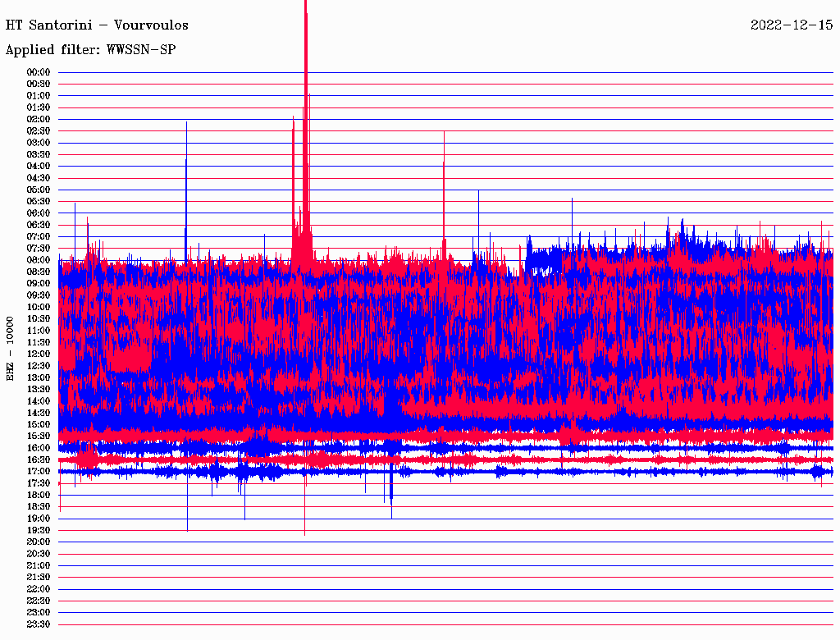Click the 01:00 time label
The image size is (840, 640).
click(x=39, y=96)
